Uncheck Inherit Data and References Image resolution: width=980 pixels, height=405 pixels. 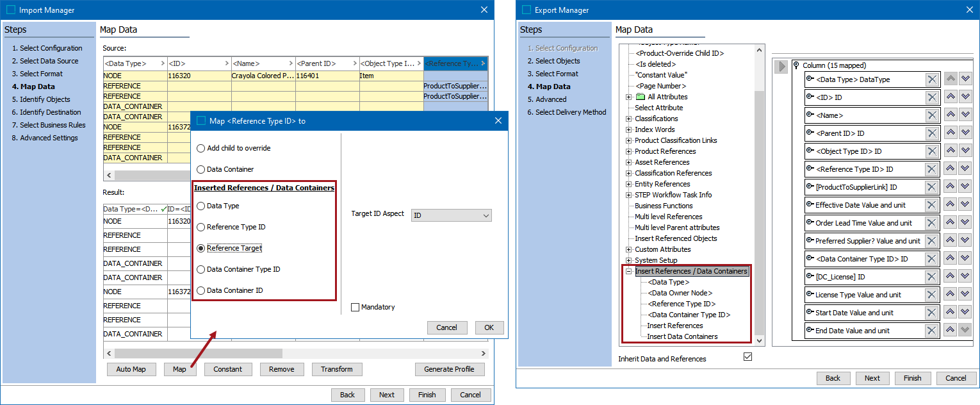(747, 357)
